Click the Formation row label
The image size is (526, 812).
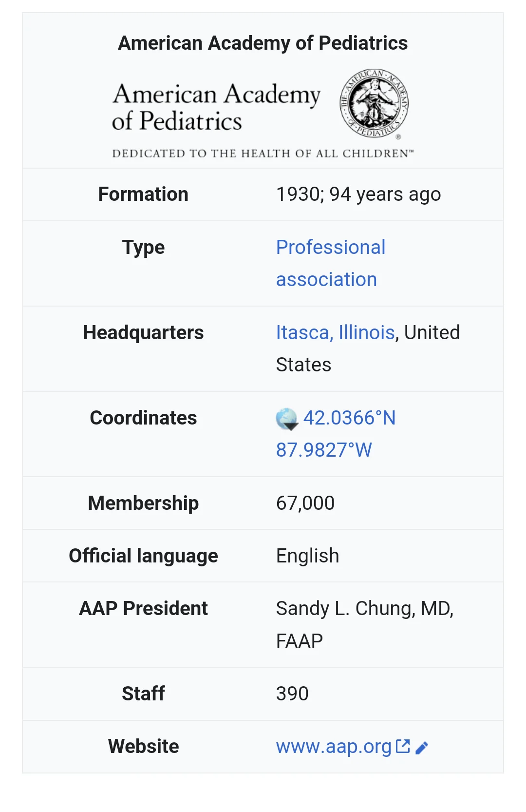143,194
